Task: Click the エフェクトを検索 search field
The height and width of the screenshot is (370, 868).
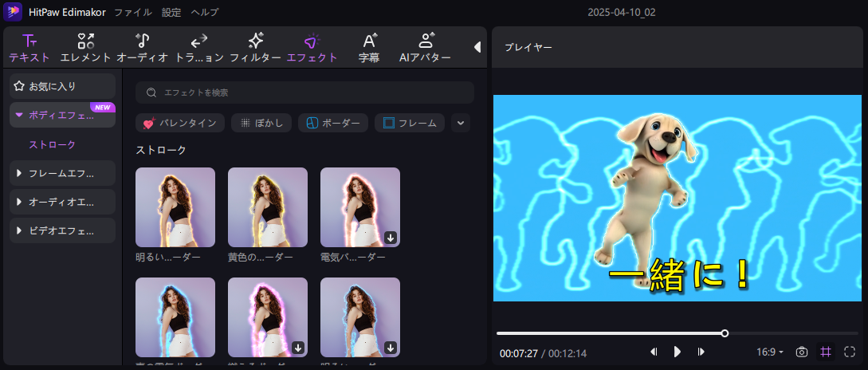Action: pyautogui.click(x=304, y=92)
